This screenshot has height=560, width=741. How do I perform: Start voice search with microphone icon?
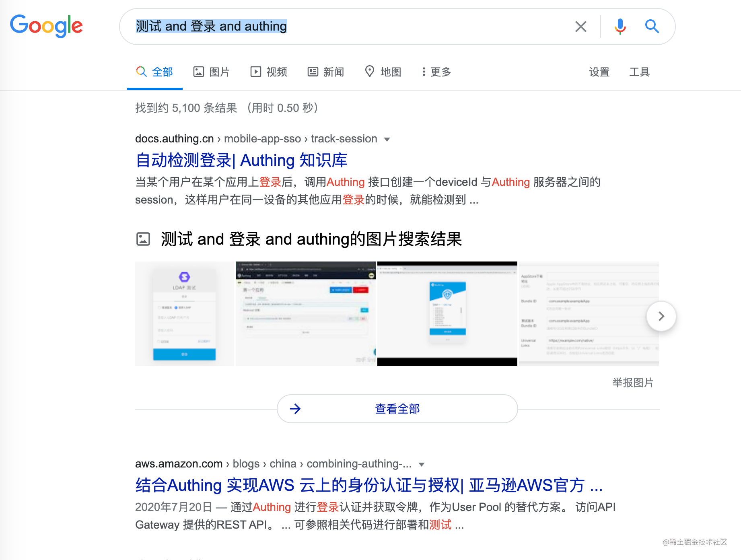pos(620,27)
